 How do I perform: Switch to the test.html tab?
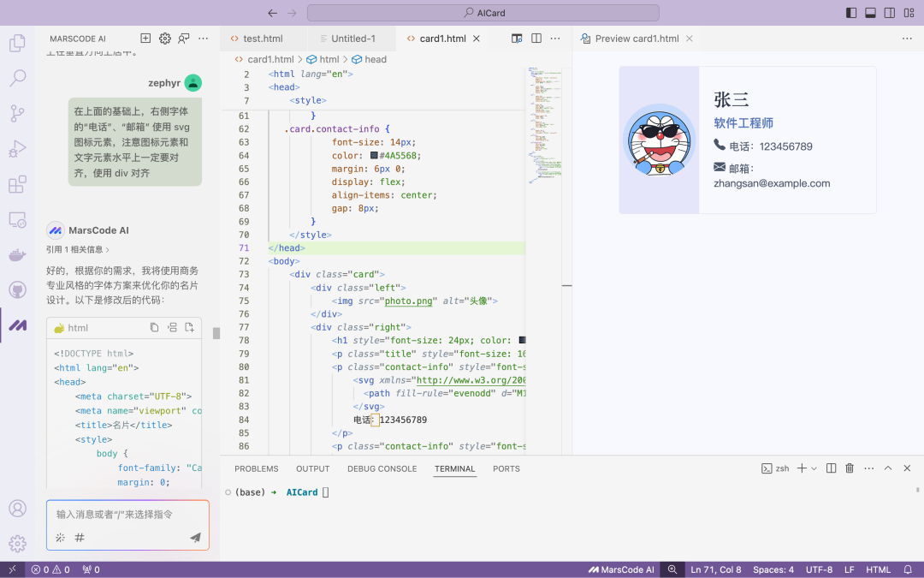pyautogui.click(x=263, y=39)
